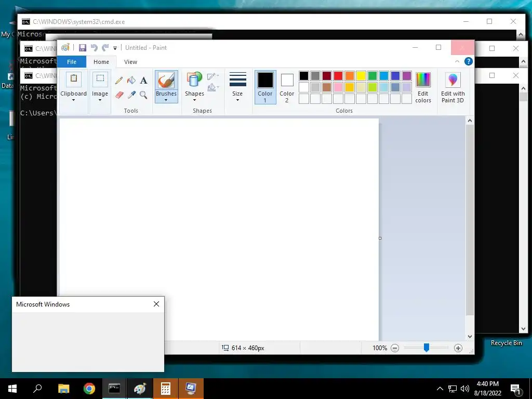This screenshot has height=399, width=532.
Task: Click the Paint app icon in title bar
Action: coord(65,47)
